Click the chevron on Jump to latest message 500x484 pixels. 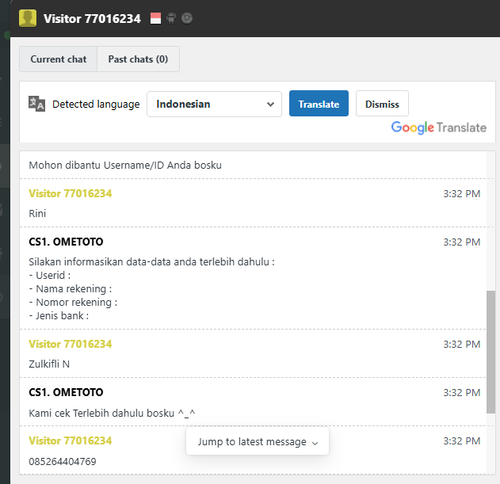(315, 443)
